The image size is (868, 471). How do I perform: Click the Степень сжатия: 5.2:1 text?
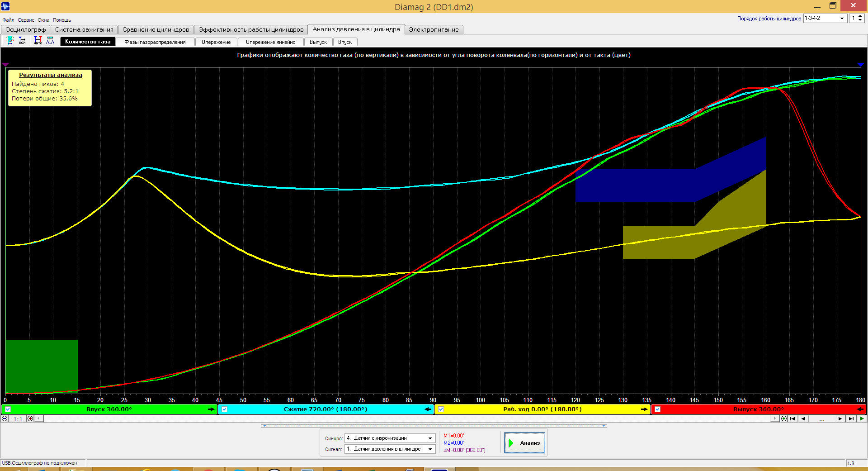coord(45,91)
